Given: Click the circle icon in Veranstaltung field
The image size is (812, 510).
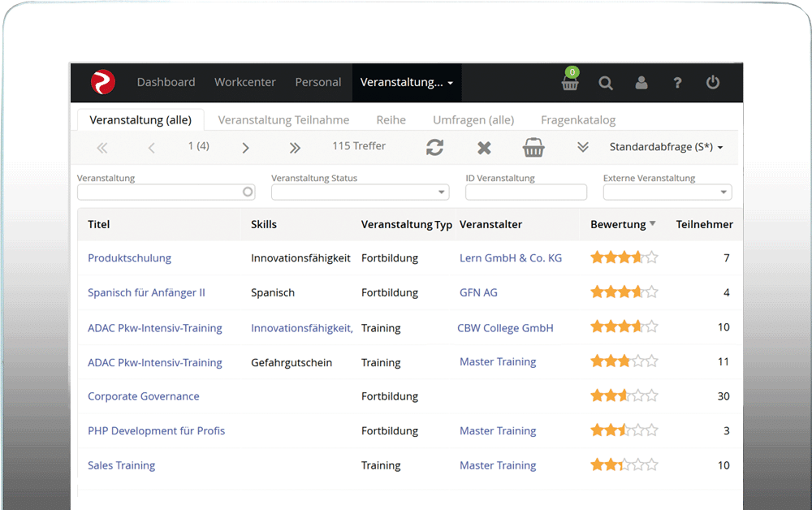Looking at the screenshot, I should coord(248,192).
